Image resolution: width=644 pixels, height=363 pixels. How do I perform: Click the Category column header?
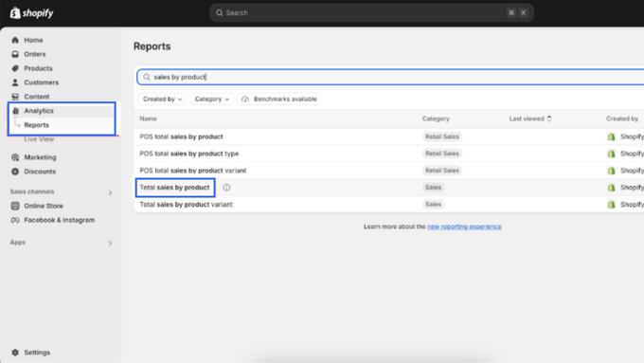tap(436, 118)
